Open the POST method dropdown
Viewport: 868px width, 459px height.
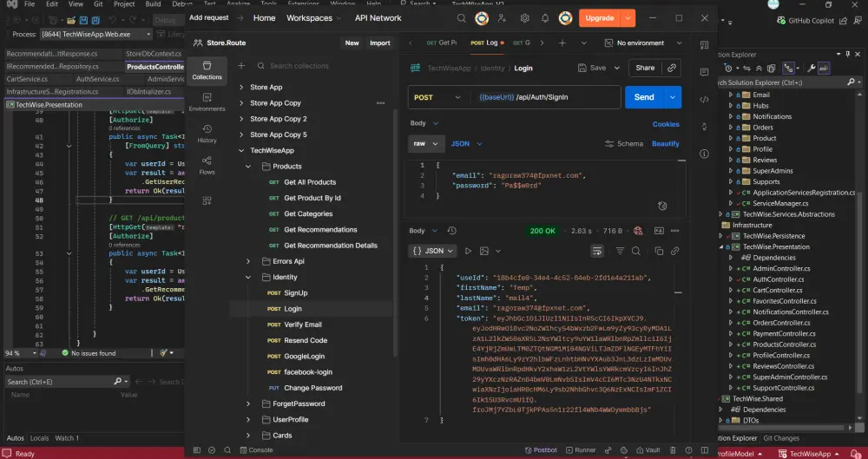(x=437, y=97)
